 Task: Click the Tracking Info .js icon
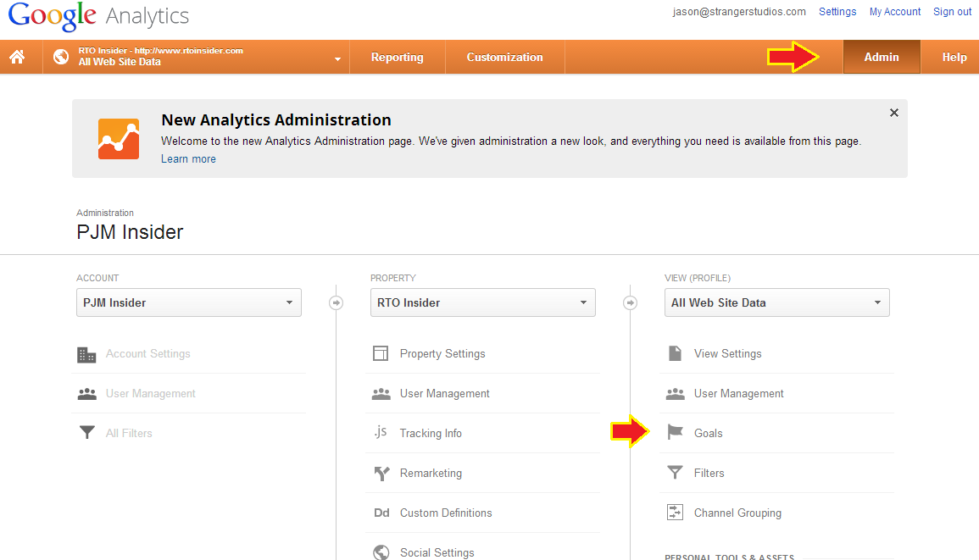pyautogui.click(x=381, y=432)
